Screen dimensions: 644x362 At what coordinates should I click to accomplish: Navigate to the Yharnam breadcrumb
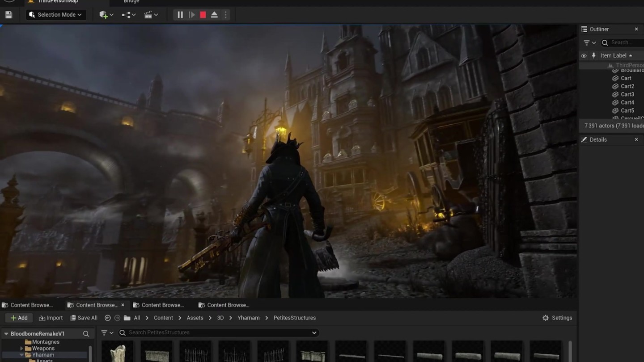(x=249, y=318)
